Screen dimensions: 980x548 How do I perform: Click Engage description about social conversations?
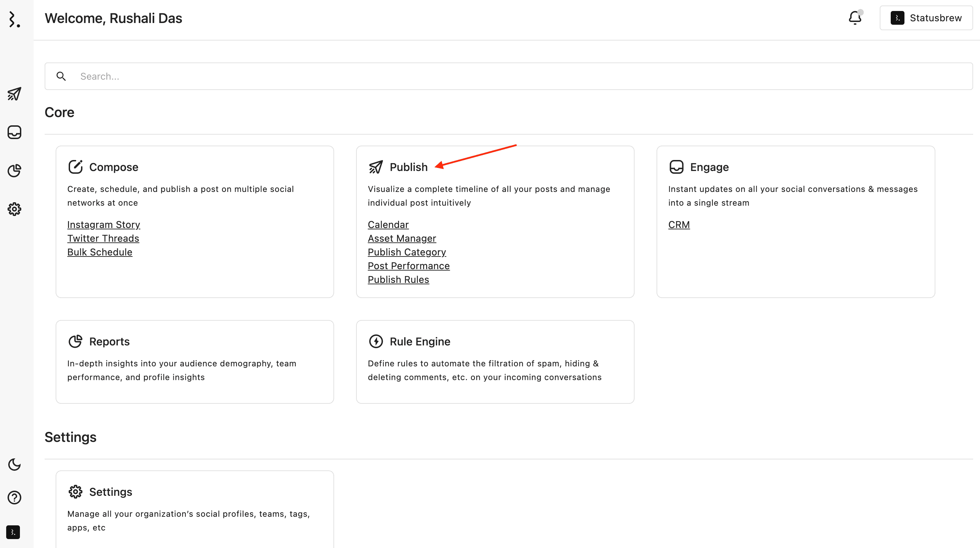[793, 196]
